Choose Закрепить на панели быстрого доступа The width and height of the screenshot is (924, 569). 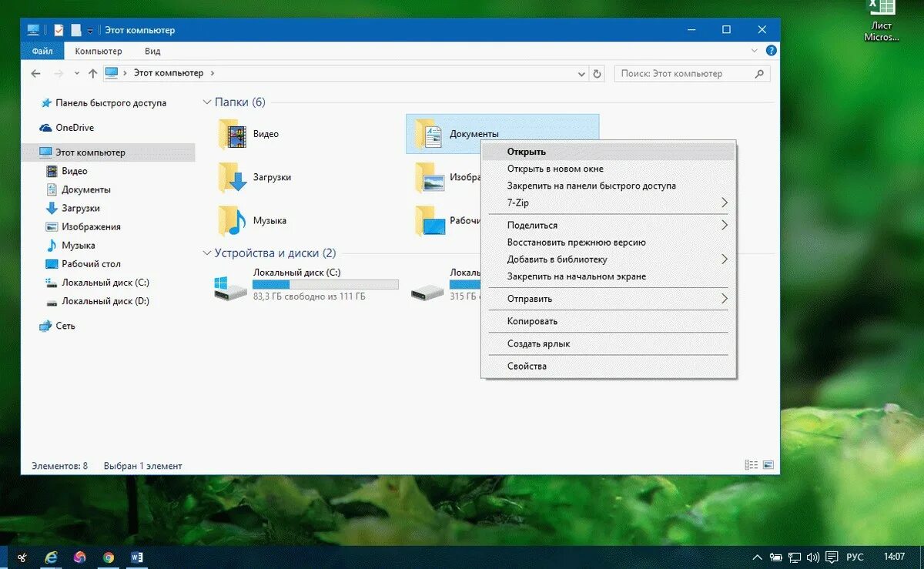(x=608, y=186)
